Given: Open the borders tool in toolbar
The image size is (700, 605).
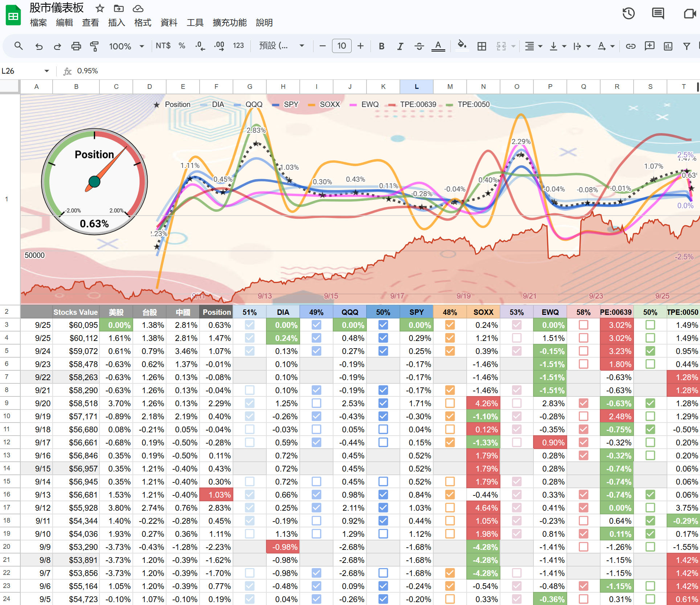Looking at the screenshot, I should tap(482, 46).
